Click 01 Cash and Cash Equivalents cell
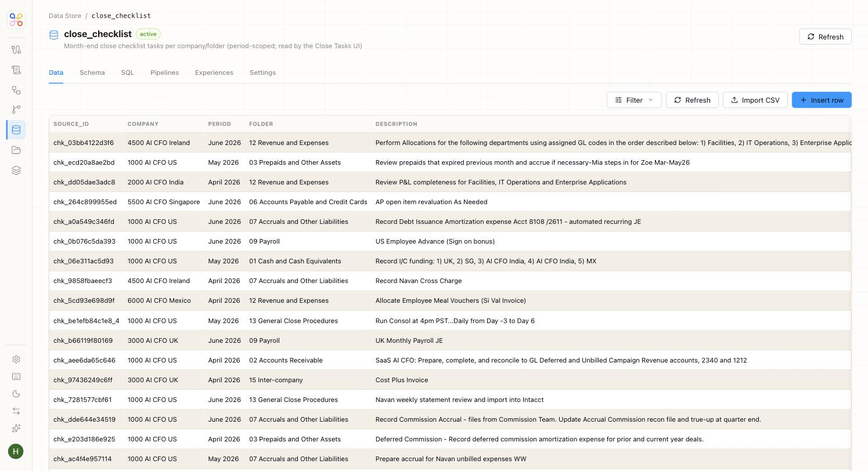Image resolution: width=868 pixels, height=471 pixels. coord(295,261)
